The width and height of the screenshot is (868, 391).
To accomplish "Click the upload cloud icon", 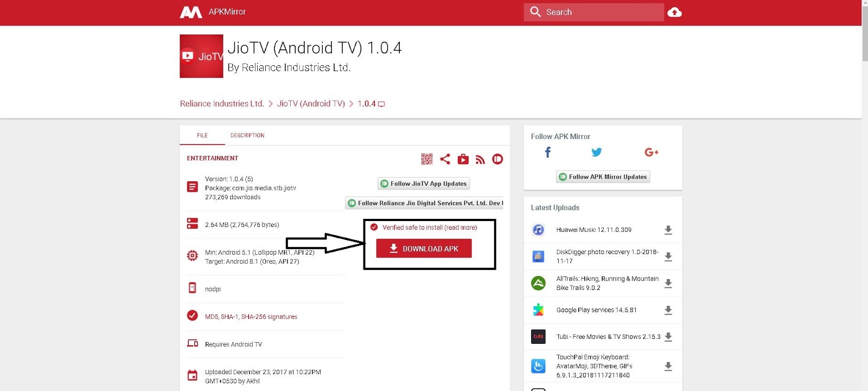I will (x=674, y=12).
